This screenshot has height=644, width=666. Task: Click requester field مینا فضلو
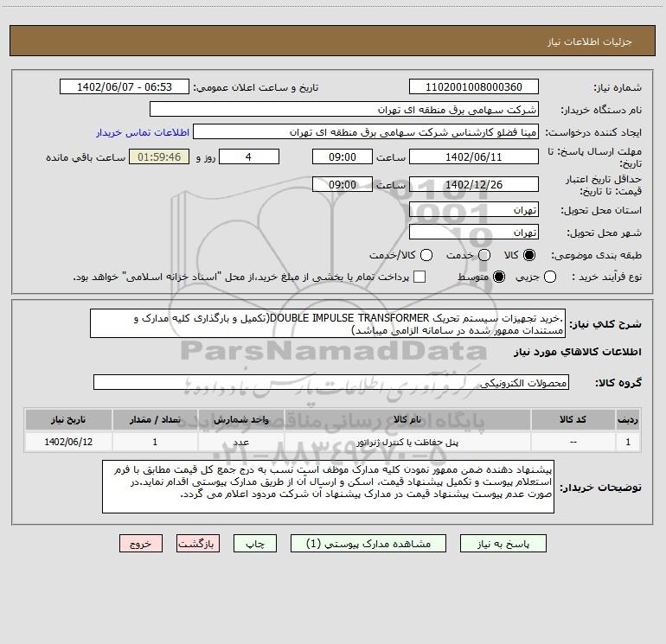[x=366, y=131]
